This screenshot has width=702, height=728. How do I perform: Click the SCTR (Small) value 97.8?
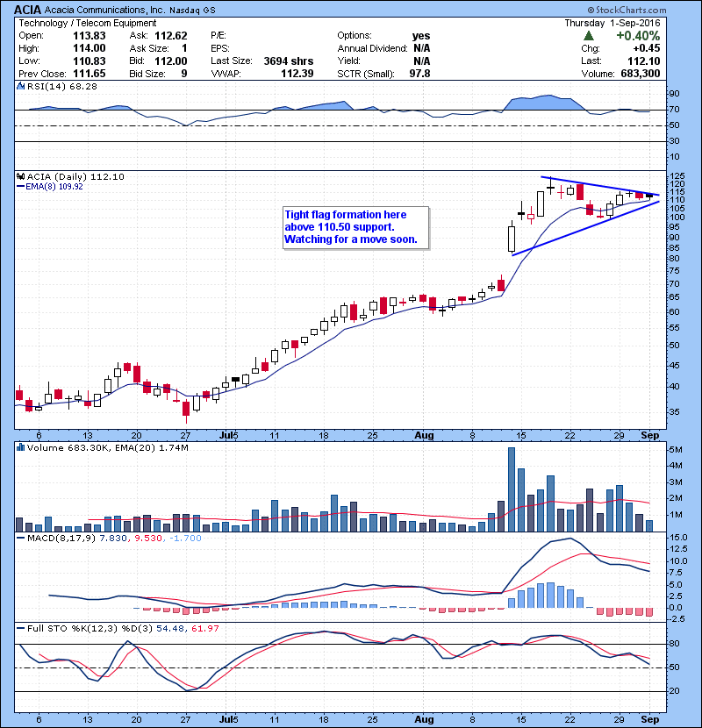click(419, 74)
